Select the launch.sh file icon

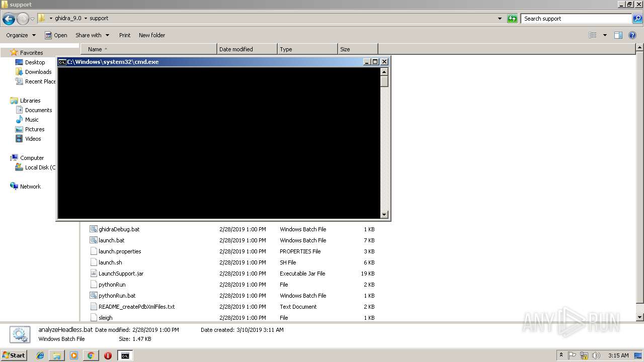(94, 262)
